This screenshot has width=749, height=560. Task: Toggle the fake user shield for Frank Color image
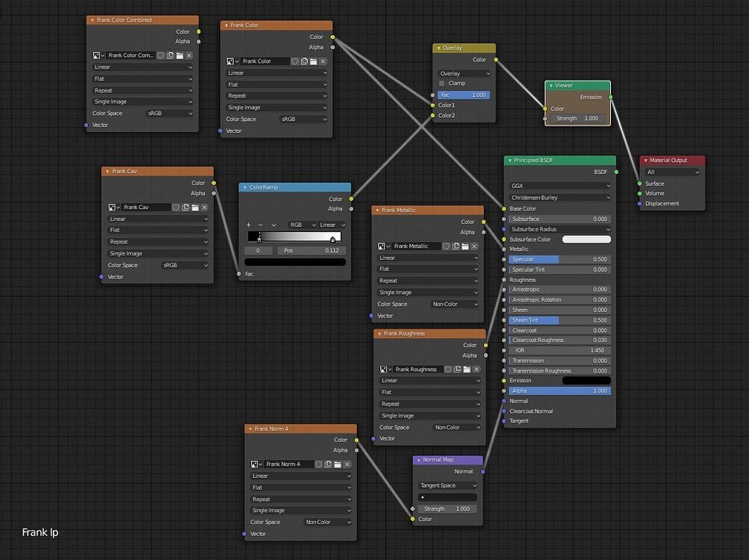point(295,60)
